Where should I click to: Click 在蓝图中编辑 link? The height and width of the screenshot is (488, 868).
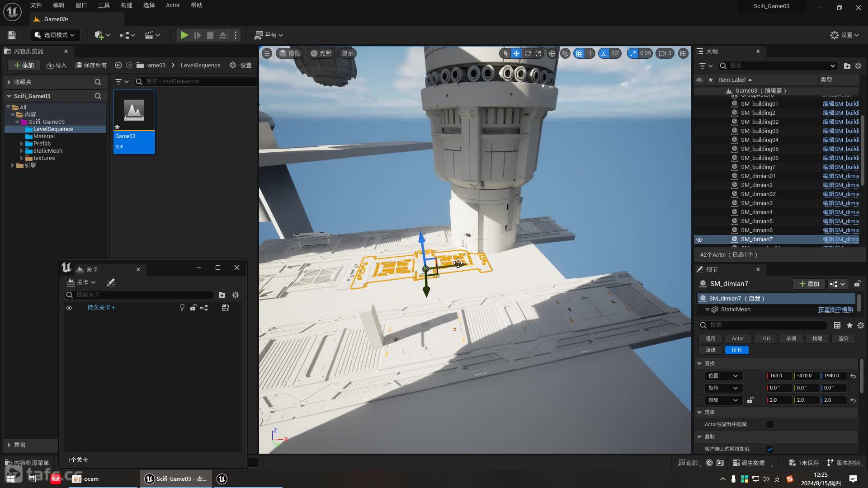835,310
